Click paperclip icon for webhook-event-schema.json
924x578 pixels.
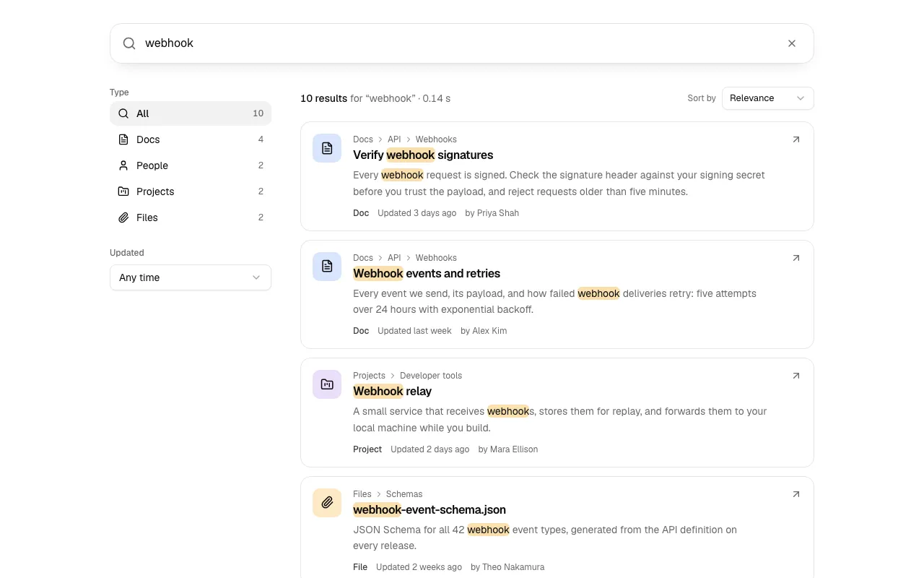(327, 503)
